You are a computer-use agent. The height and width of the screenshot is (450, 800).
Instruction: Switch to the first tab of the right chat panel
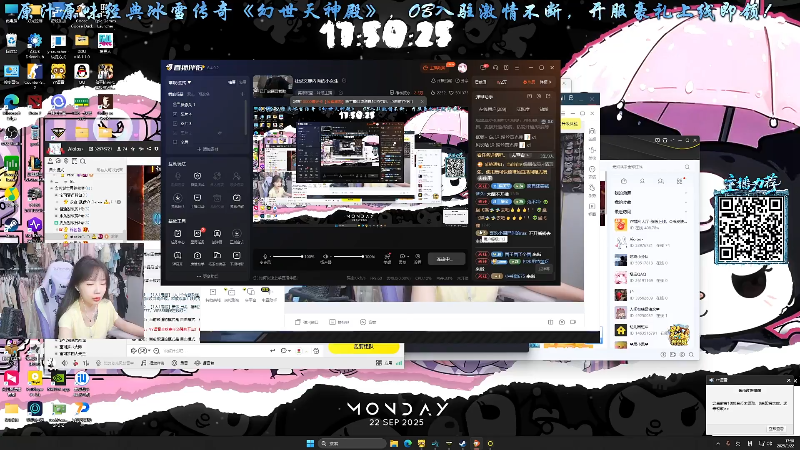click(480, 82)
